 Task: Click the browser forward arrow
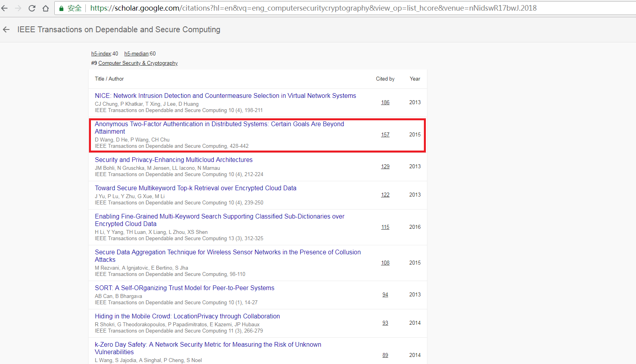[x=18, y=8]
